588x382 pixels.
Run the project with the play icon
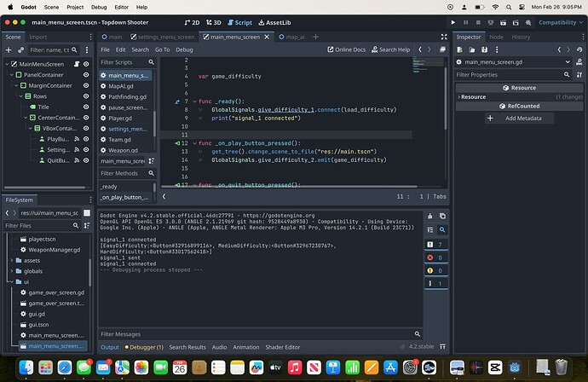(x=453, y=22)
